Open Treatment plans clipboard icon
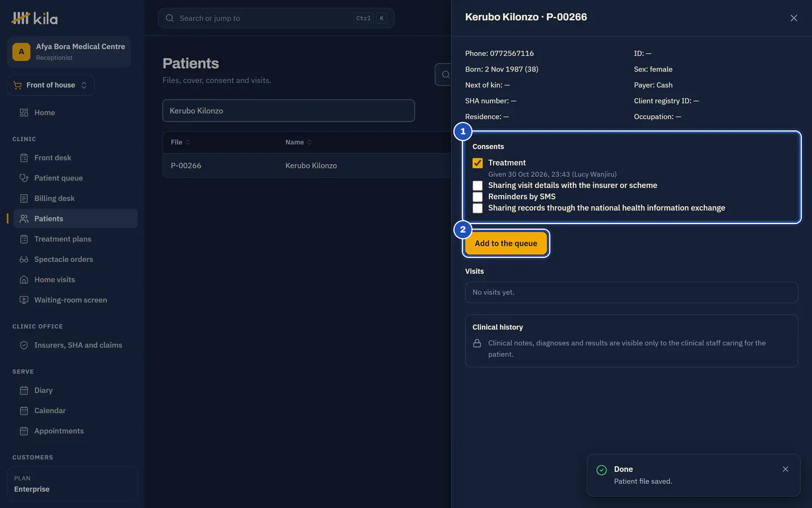 [24, 239]
